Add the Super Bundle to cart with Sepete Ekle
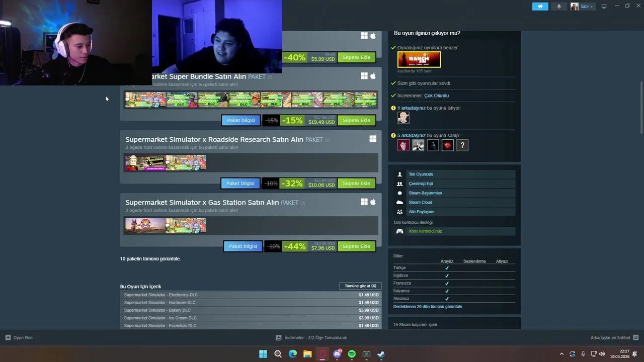The image size is (644, 362). pyautogui.click(x=356, y=120)
